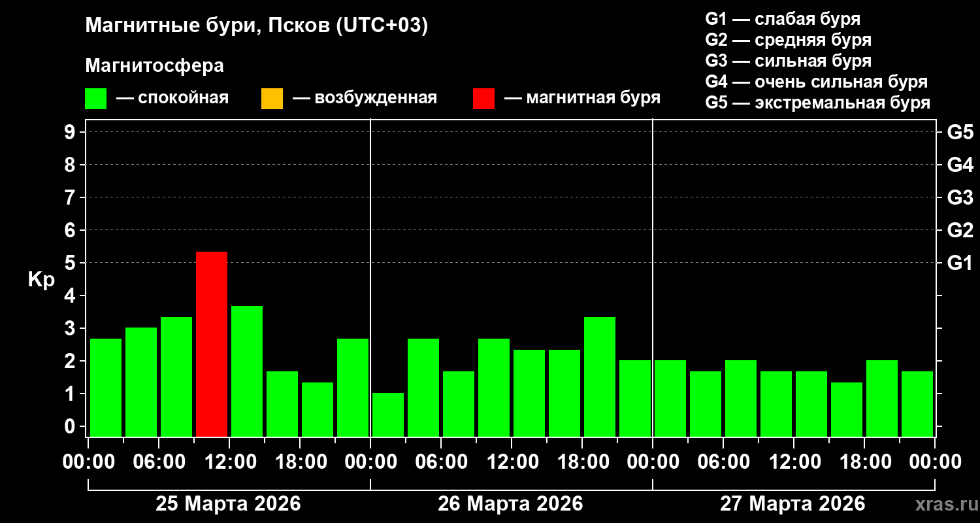This screenshot has width=980, height=523.
Task: Click the orange 'возбужденная' legend swatch
Action: point(272,99)
